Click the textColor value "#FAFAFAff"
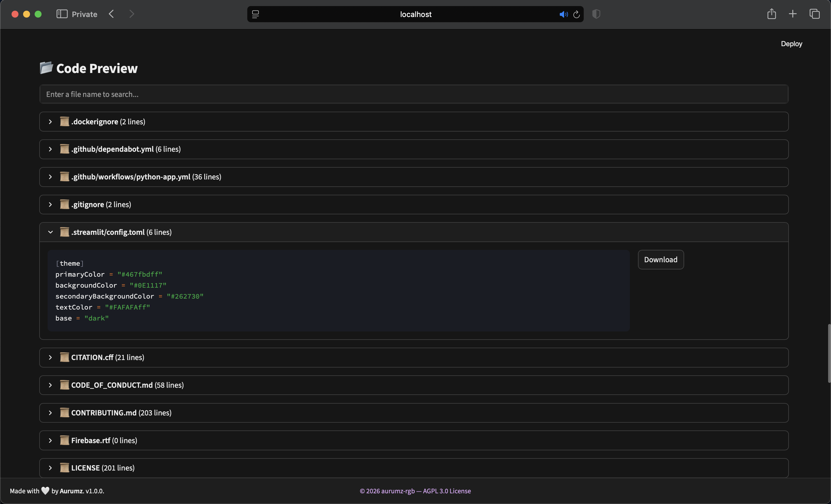 coord(128,307)
